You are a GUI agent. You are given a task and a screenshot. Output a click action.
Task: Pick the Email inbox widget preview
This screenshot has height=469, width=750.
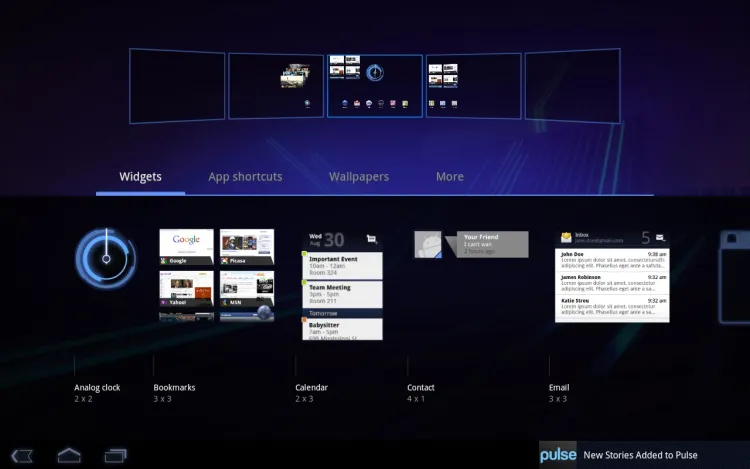[x=611, y=275]
